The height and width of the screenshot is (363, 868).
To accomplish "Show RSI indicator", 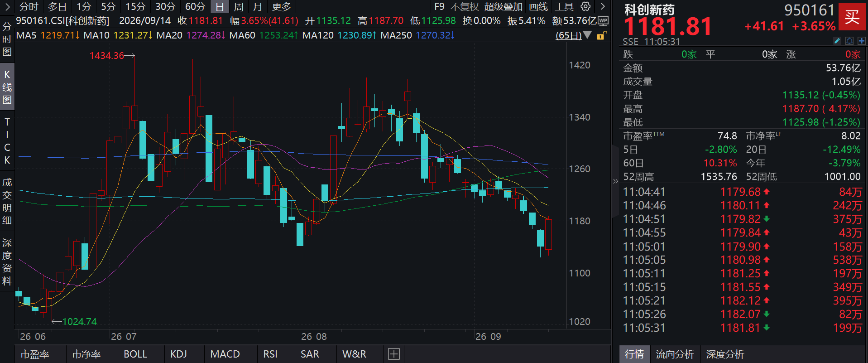I will [x=270, y=354].
